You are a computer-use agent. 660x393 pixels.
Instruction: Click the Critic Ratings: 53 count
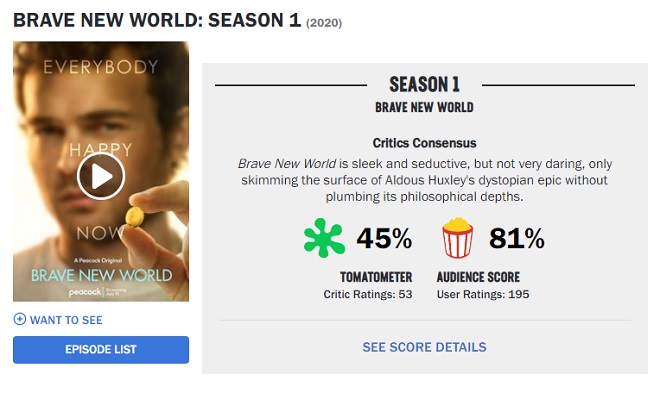[x=367, y=294]
